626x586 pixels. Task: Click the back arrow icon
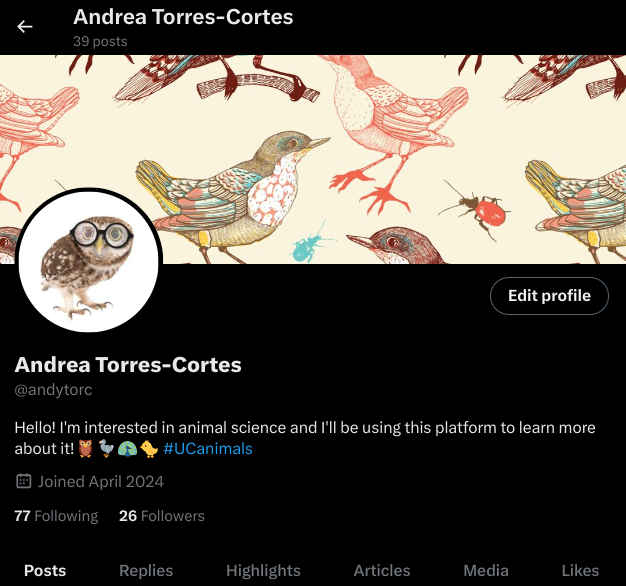tap(25, 27)
